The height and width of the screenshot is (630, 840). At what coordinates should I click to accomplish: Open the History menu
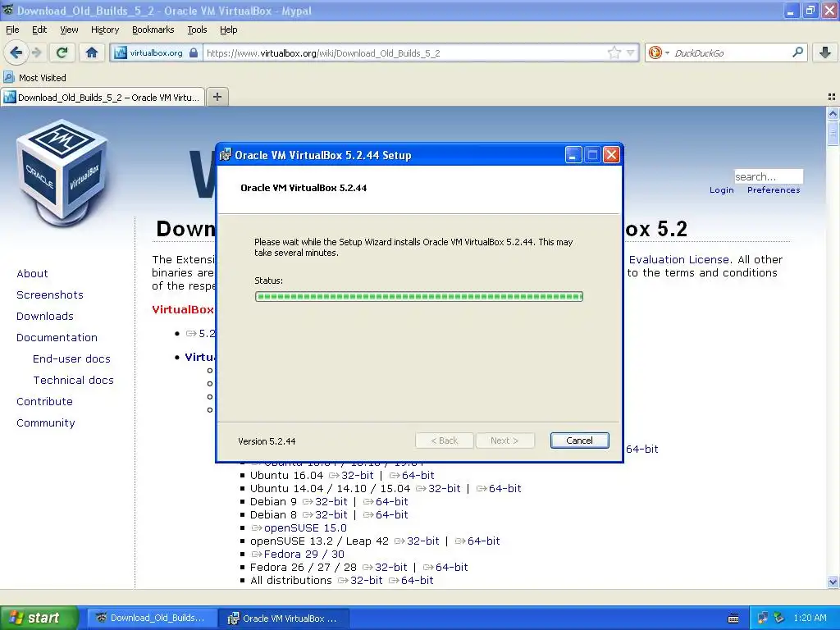104,30
